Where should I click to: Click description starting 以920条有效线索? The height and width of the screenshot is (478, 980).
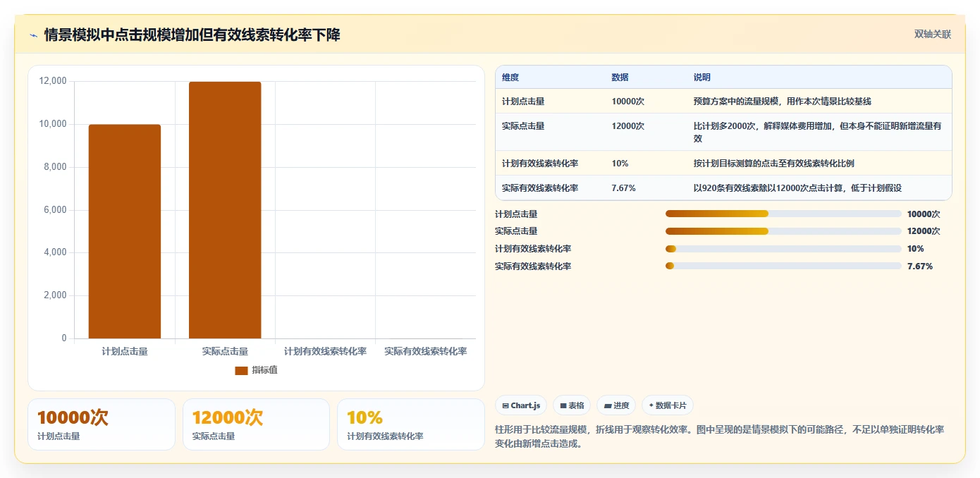798,188
